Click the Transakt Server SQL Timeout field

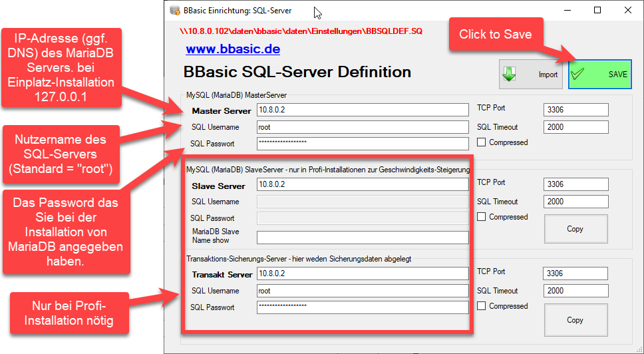pos(576,291)
